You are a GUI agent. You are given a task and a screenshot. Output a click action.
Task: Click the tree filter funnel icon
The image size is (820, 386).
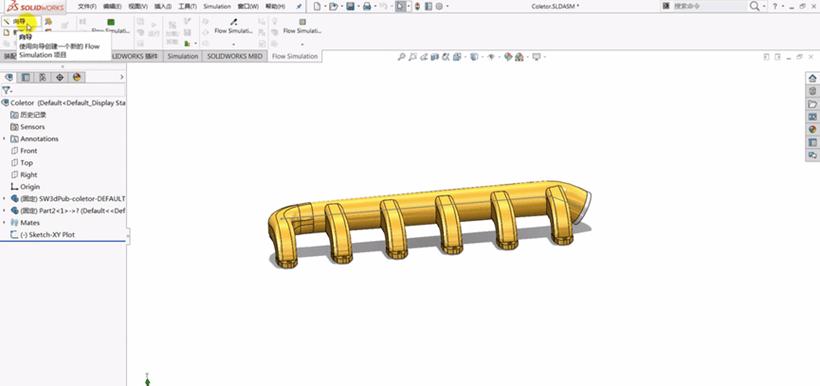point(6,90)
